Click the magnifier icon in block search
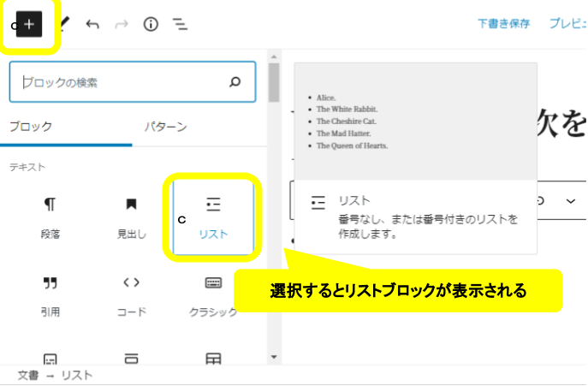This screenshot has width=588, height=386. click(x=235, y=83)
